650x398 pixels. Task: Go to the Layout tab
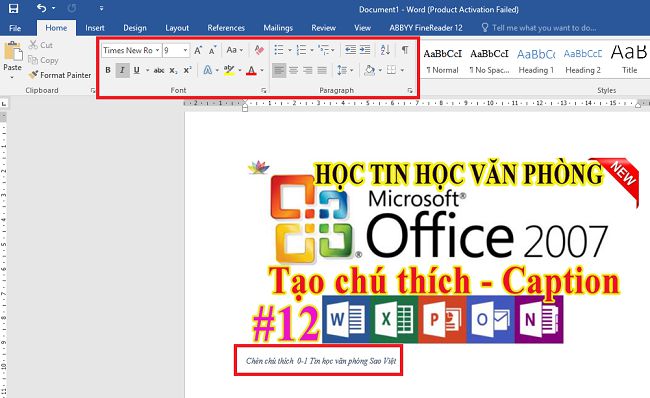(x=177, y=28)
